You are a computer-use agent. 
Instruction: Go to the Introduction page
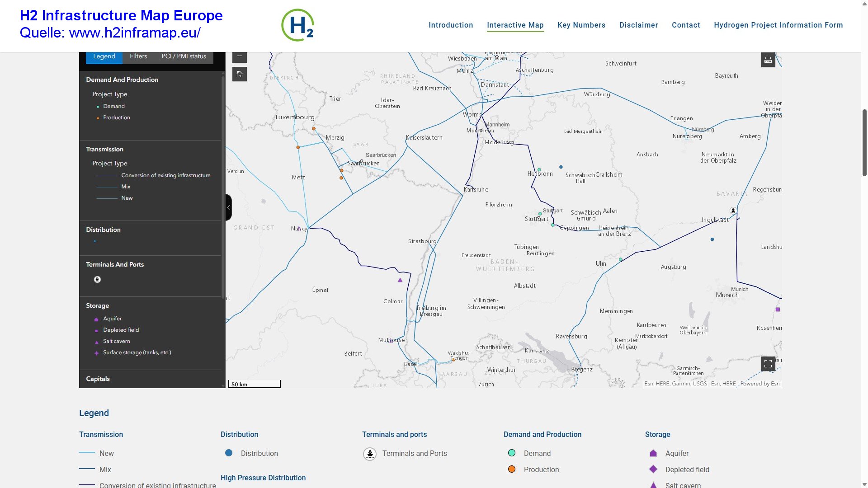[x=451, y=25]
